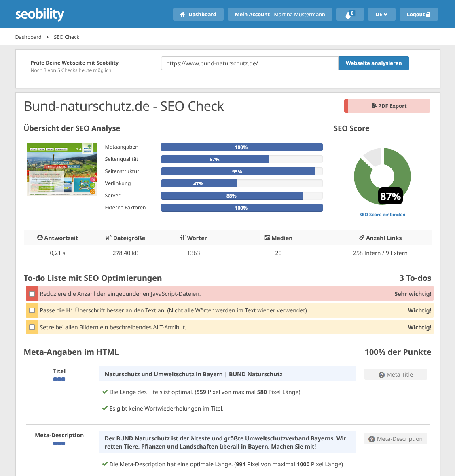
Task: Open the SEO Score einbinden link
Action: [x=382, y=215]
